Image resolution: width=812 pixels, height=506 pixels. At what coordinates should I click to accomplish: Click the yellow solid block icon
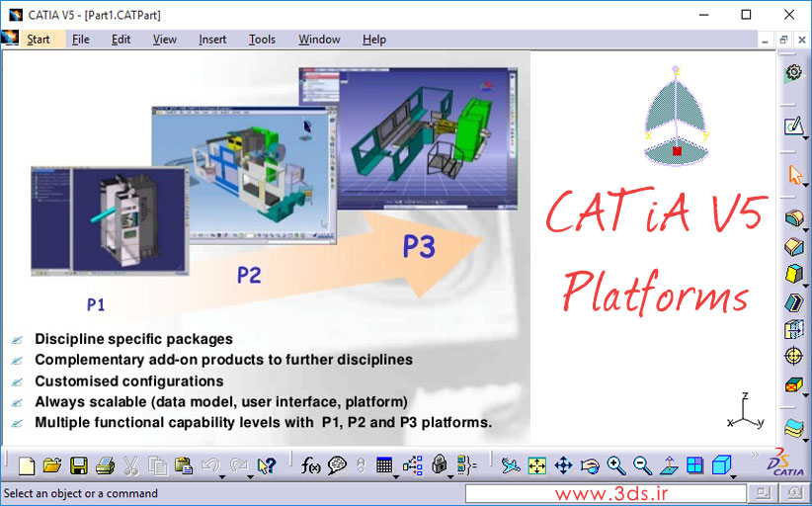pos(793,274)
